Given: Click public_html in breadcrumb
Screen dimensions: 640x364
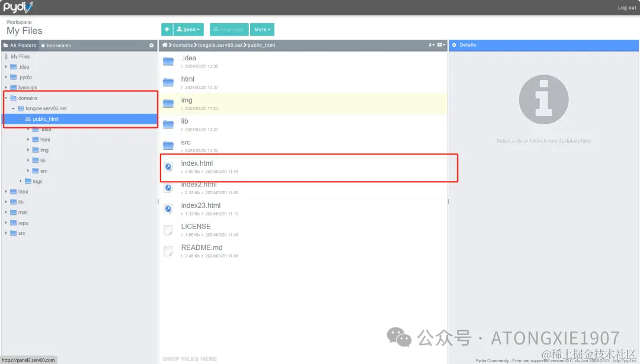Looking at the screenshot, I should (x=261, y=45).
